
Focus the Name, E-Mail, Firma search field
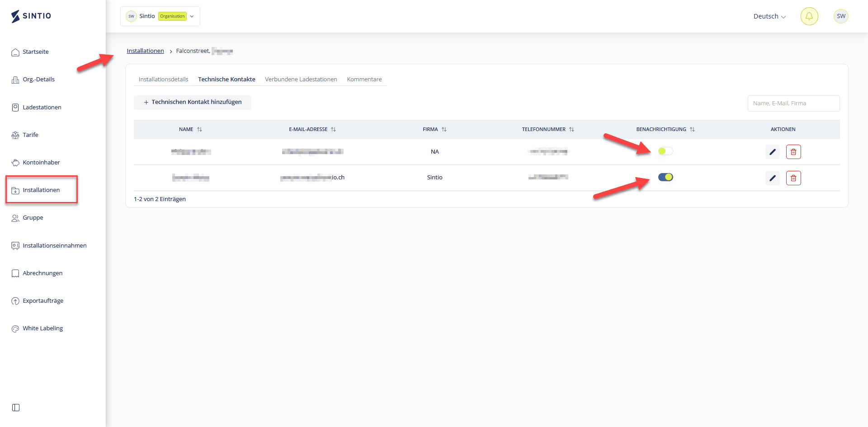click(793, 103)
